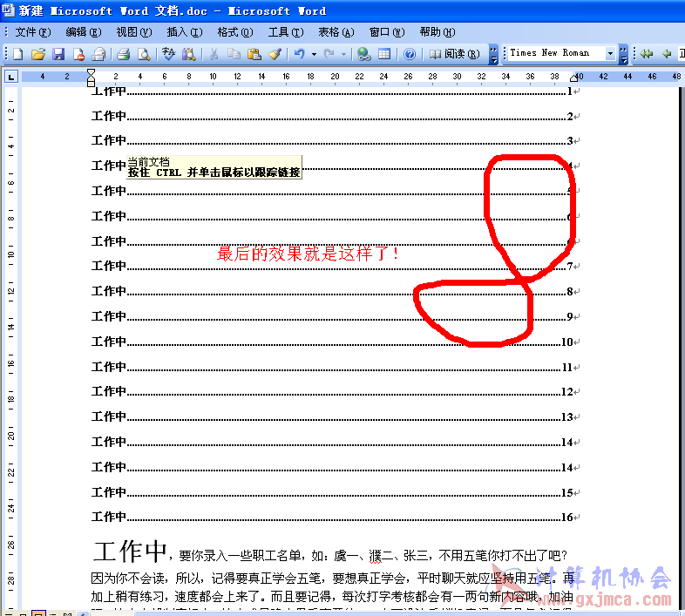This screenshot has height=616, width=685.
Task: Toggle the tab stop type selector on ruler
Action: click(x=11, y=78)
